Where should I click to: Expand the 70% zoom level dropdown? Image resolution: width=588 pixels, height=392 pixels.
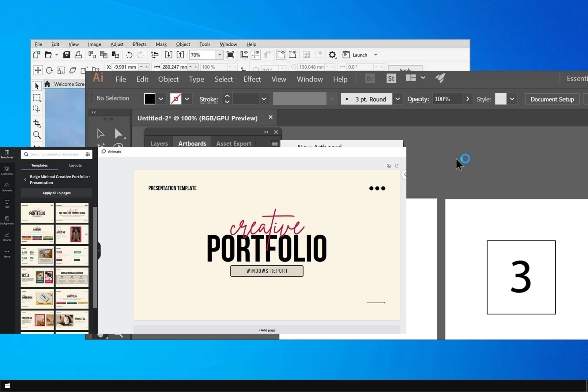(x=220, y=55)
